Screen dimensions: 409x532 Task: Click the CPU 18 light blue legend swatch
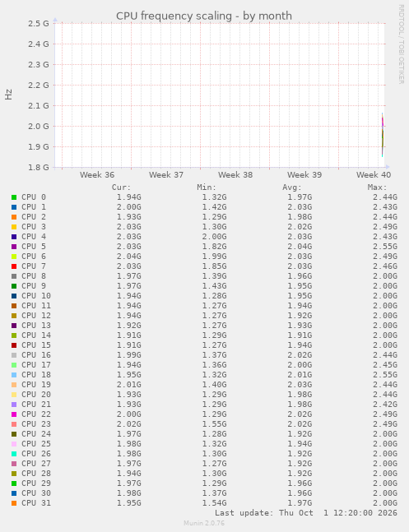pos(14,375)
